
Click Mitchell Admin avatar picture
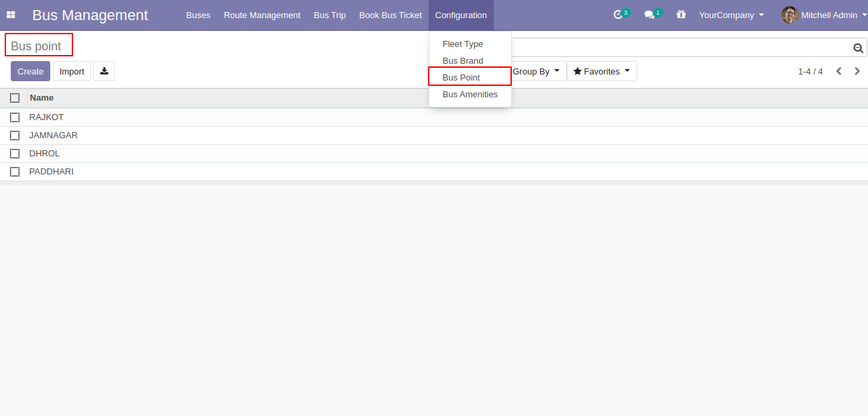click(790, 15)
